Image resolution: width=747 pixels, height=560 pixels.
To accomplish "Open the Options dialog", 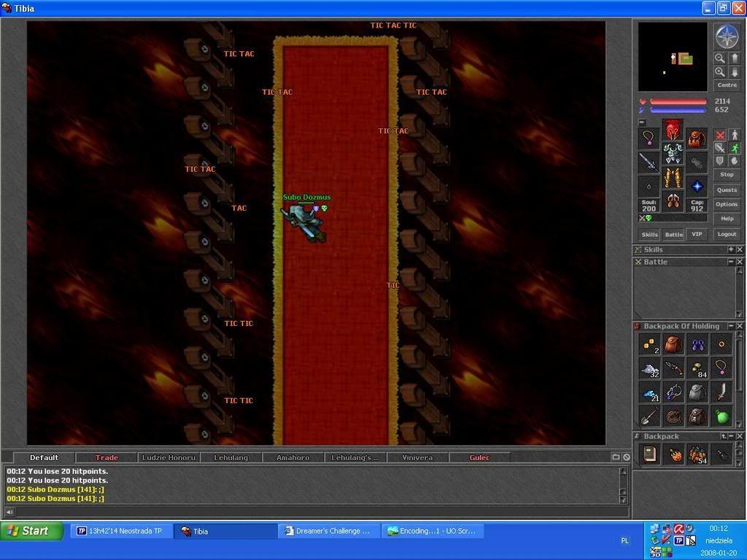I will (727, 204).
